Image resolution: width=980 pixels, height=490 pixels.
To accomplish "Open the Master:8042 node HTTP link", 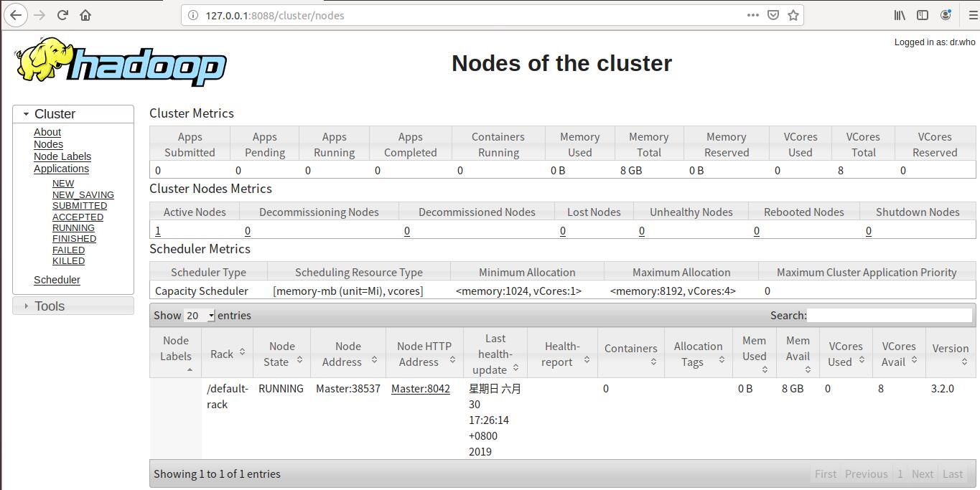I will [420, 389].
